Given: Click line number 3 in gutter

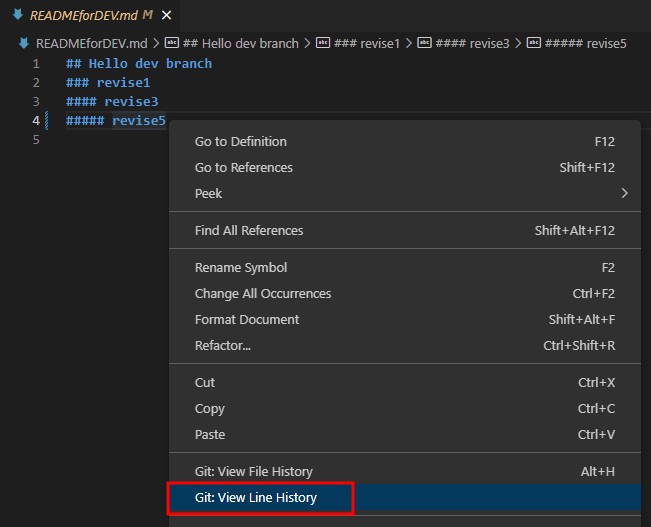Looking at the screenshot, I should (36, 102).
